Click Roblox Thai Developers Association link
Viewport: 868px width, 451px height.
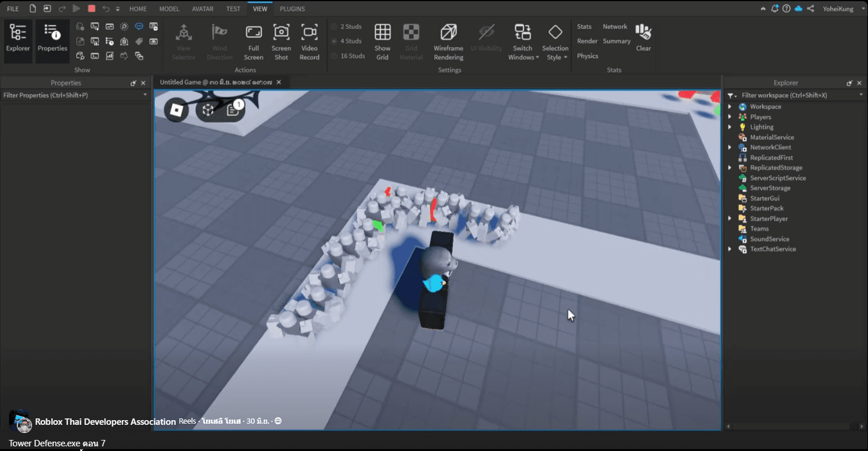click(105, 421)
